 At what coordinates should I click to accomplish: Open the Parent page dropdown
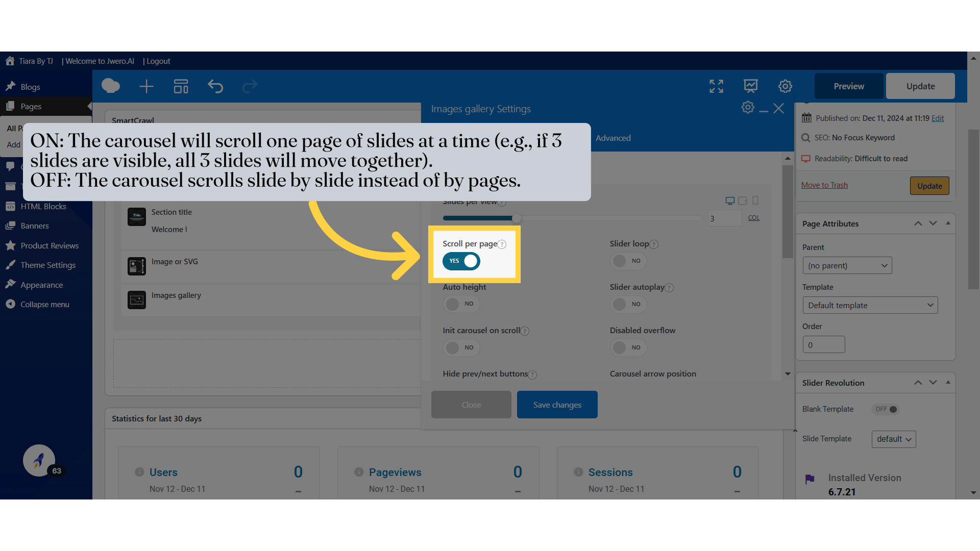pyautogui.click(x=847, y=265)
